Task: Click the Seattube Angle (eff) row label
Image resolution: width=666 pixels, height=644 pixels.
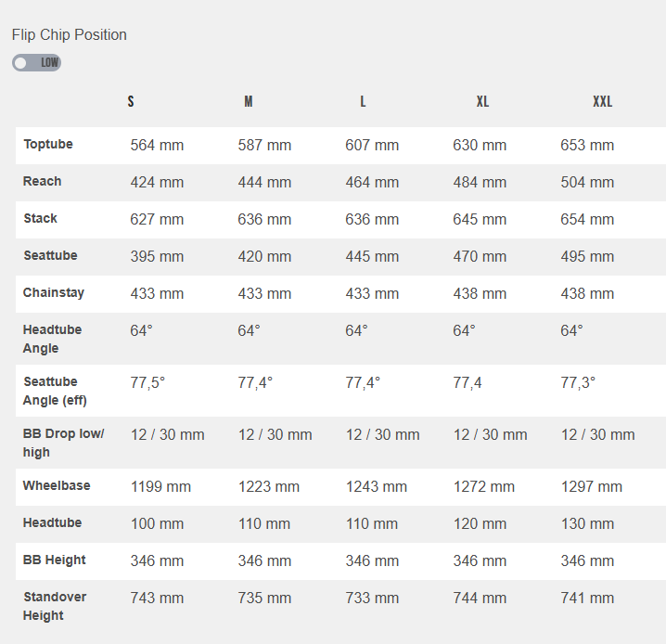Action: (x=56, y=391)
